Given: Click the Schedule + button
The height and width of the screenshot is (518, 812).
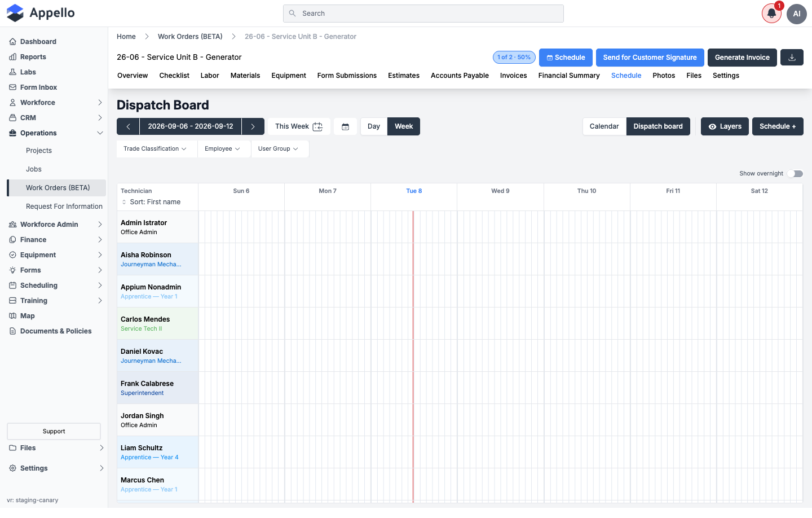Looking at the screenshot, I should point(778,126).
